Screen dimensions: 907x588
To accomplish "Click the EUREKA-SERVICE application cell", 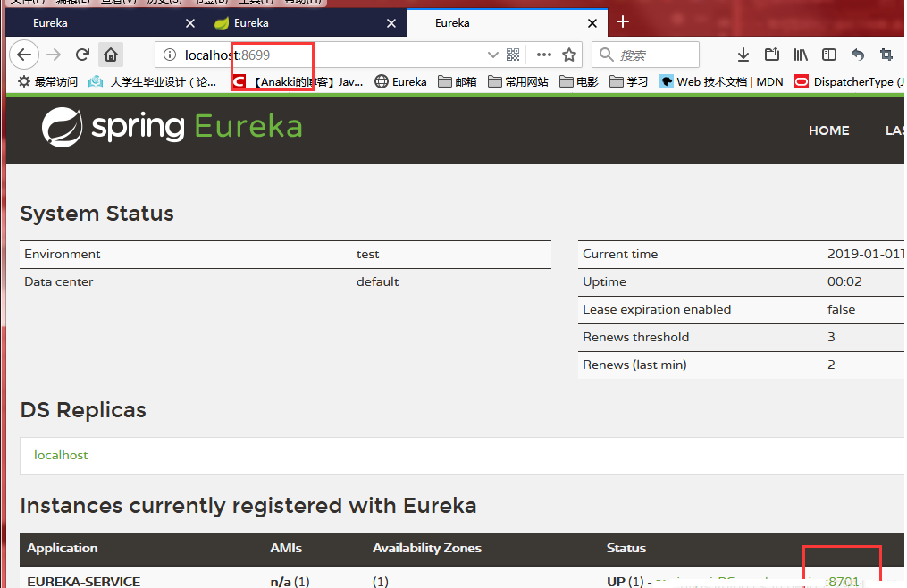I will point(84,581).
